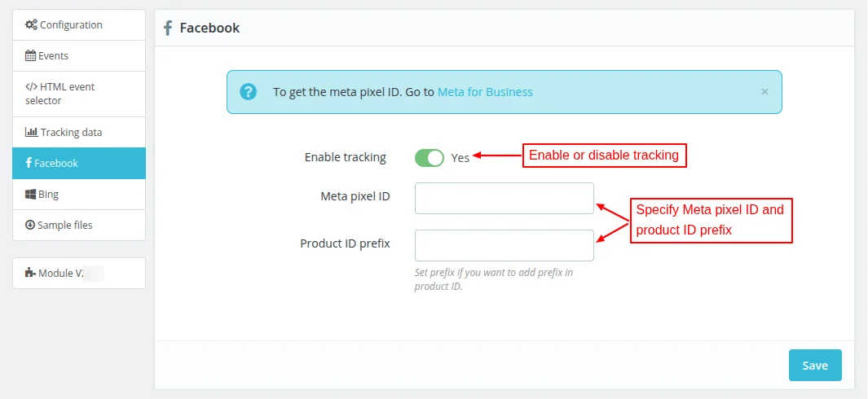The image size is (868, 399).
Task: Click the Product ID prefix input field
Action: [504, 245]
